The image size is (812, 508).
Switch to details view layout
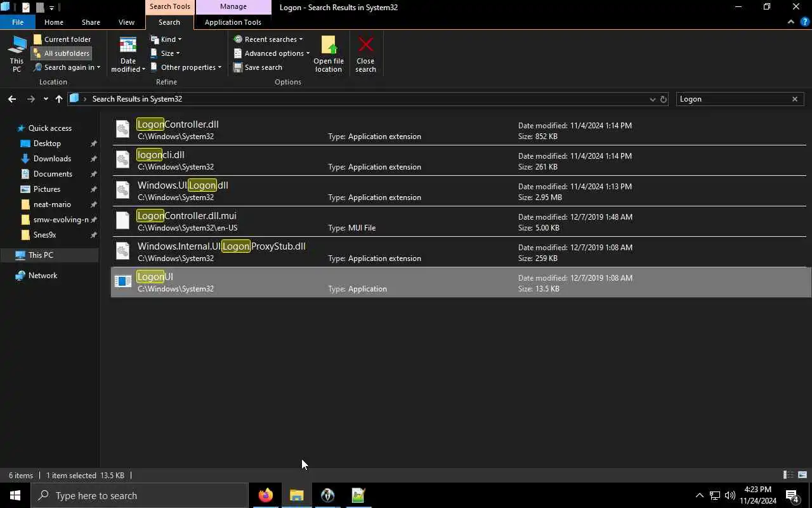[x=789, y=475]
